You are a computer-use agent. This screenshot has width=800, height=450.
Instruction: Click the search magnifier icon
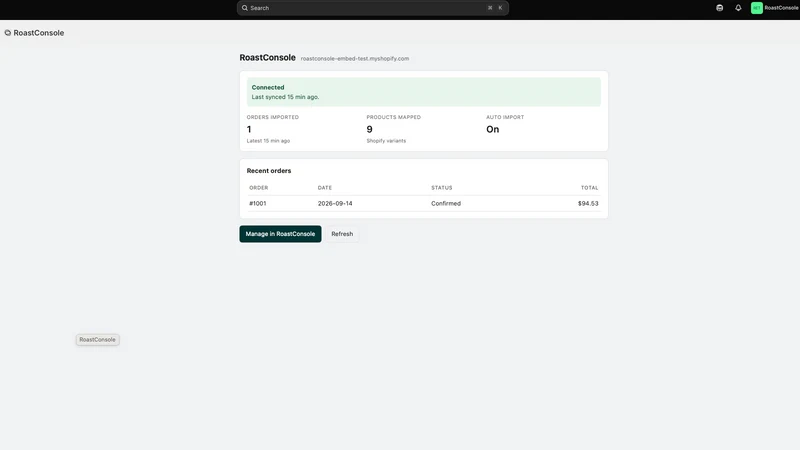pos(245,8)
